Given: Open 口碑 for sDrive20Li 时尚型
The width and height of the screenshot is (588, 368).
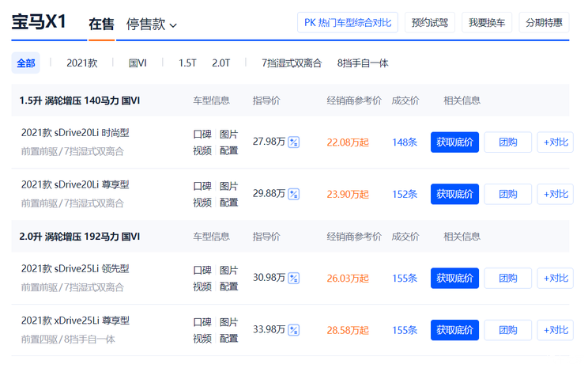Looking at the screenshot, I should coord(202,134).
